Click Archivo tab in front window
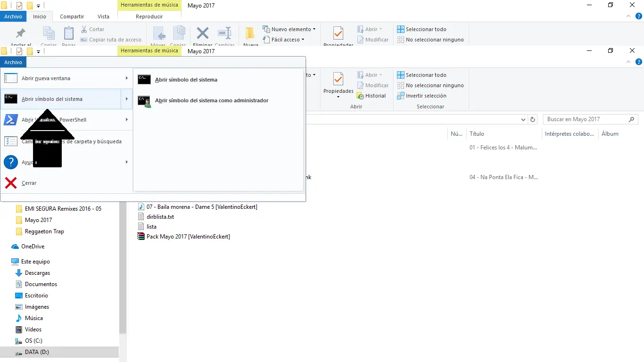 coord(13,62)
